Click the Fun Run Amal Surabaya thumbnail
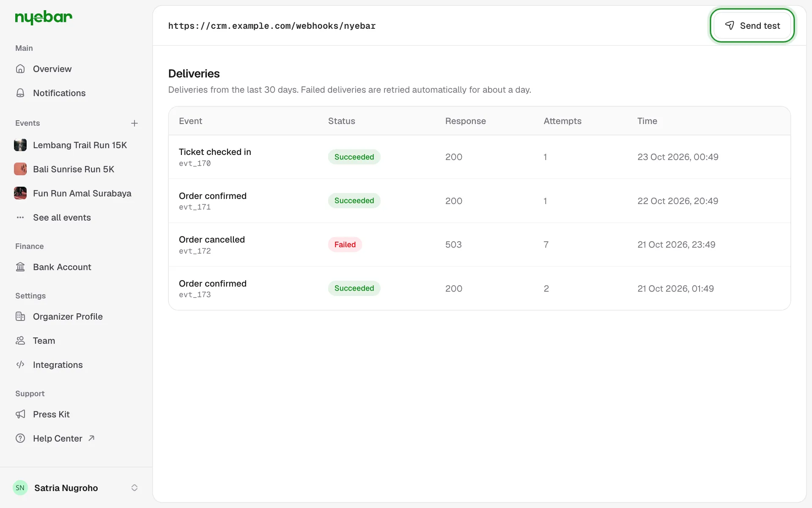 20,193
